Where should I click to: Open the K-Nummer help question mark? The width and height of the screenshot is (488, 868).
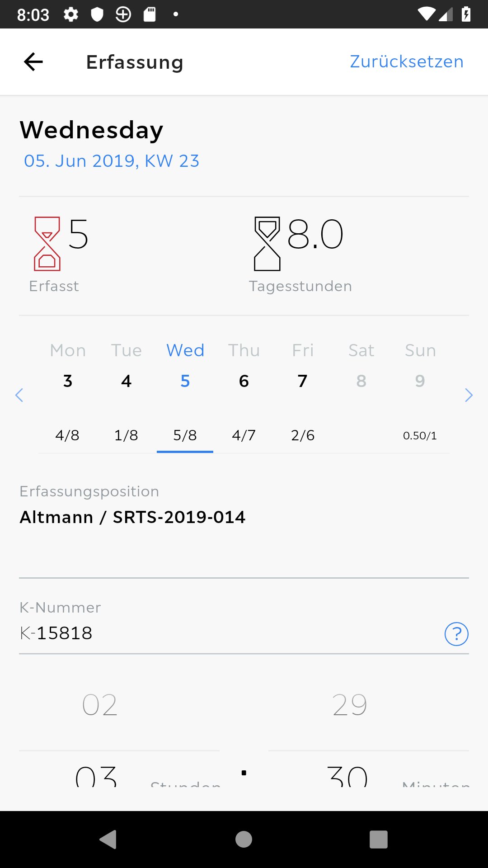point(456,634)
